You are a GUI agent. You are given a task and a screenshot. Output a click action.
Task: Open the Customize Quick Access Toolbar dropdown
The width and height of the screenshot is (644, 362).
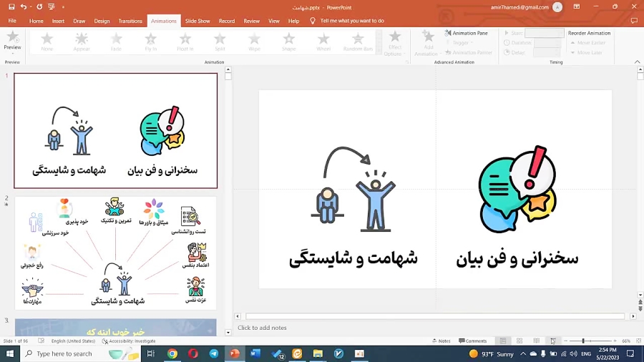[63, 7]
